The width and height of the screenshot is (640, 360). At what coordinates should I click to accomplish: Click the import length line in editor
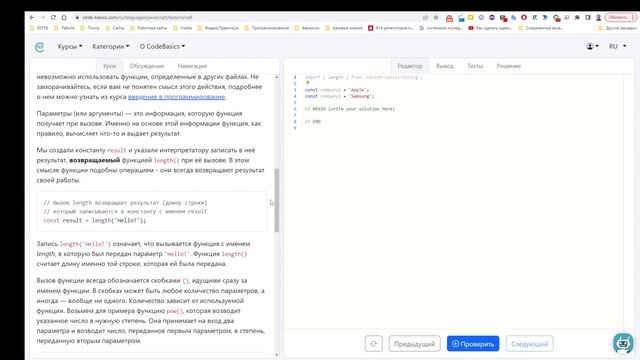pyautogui.click(x=364, y=77)
